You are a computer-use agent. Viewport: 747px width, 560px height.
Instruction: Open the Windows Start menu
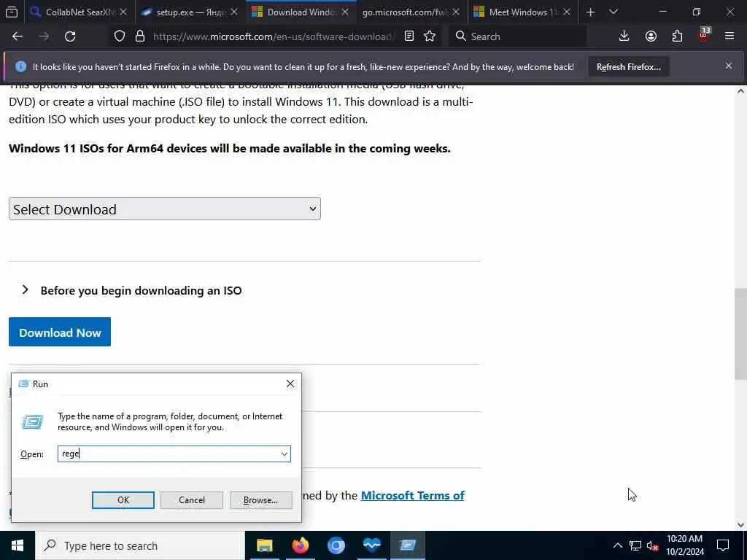click(18, 545)
